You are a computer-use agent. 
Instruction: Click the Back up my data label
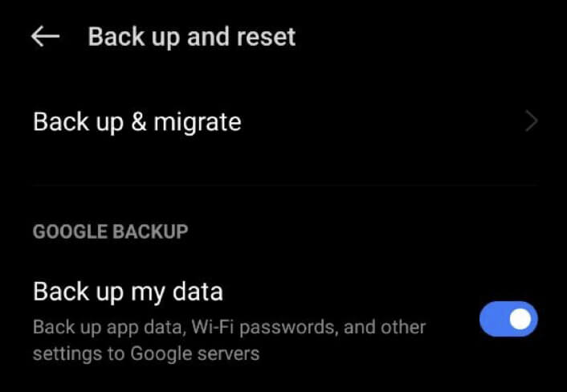128,291
